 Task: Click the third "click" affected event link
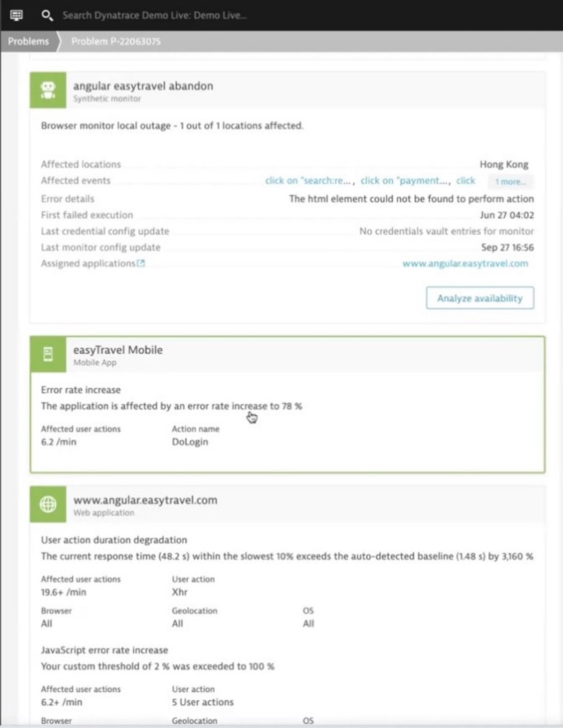465,181
